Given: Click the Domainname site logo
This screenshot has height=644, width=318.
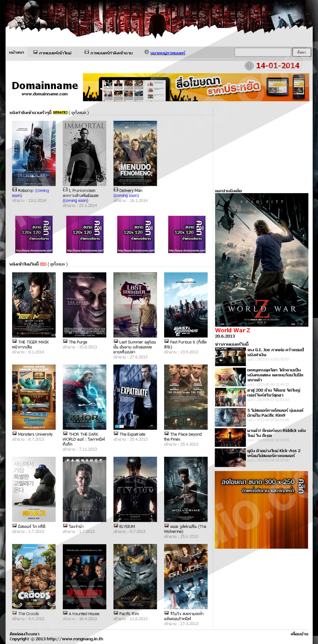Looking at the screenshot, I should point(45,88).
